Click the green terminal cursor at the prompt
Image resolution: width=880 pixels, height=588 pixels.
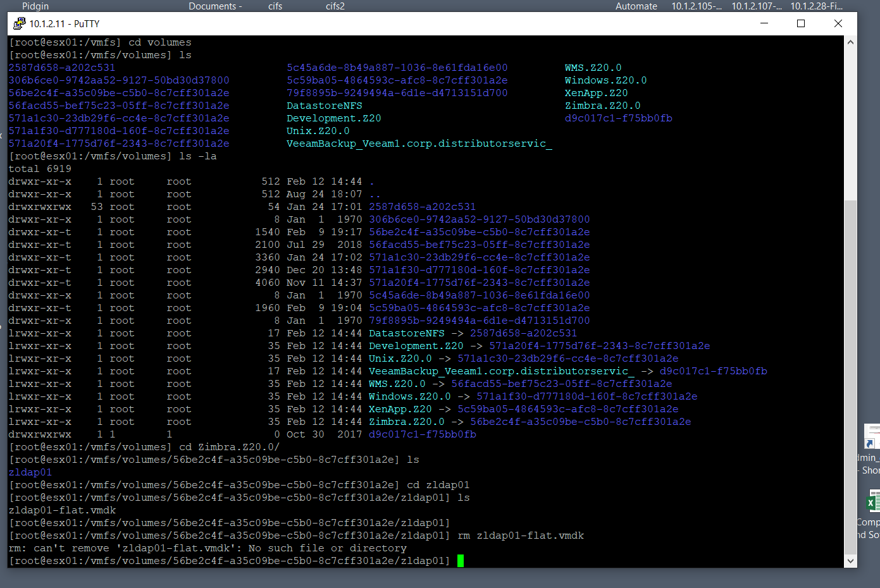coord(461,560)
